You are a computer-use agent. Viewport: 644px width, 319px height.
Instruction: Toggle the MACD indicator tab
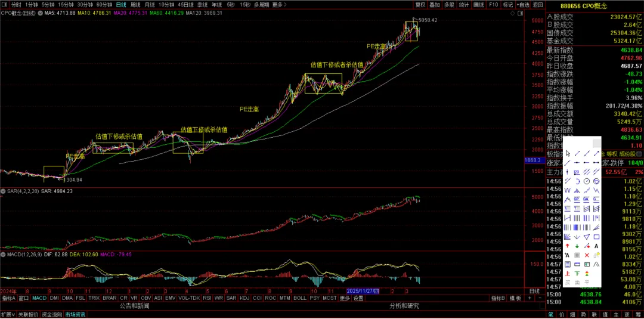tap(39, 298)
